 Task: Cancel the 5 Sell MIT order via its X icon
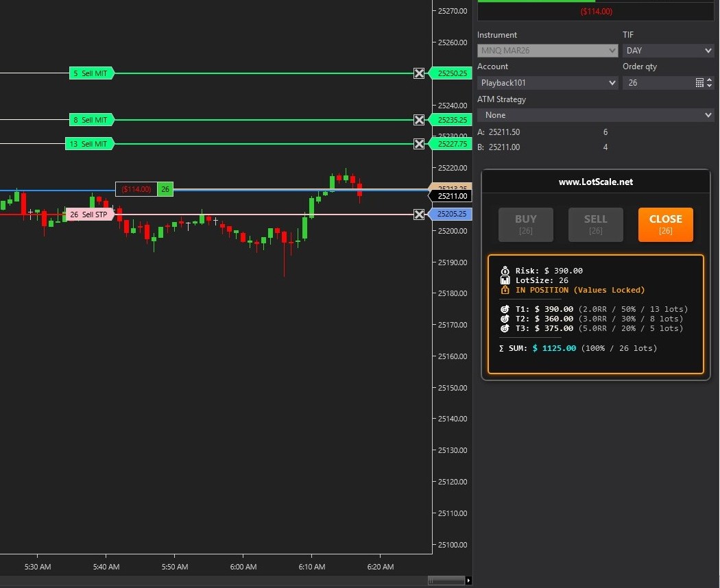click(x=419, y=73)
